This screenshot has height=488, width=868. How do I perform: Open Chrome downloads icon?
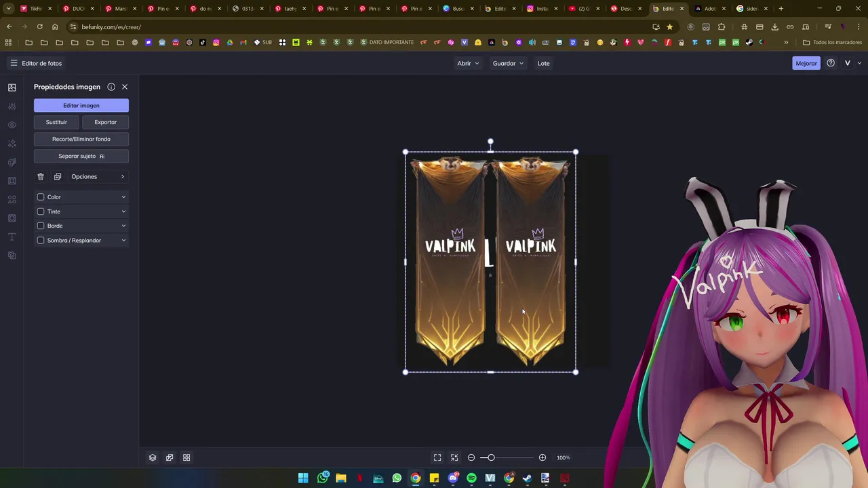tap(775, 26)
